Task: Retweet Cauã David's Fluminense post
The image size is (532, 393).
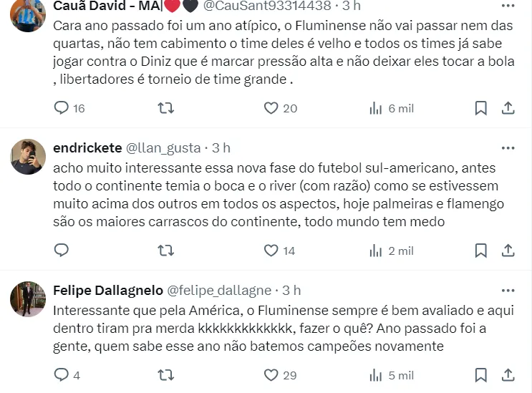Action: pos(165,108)
